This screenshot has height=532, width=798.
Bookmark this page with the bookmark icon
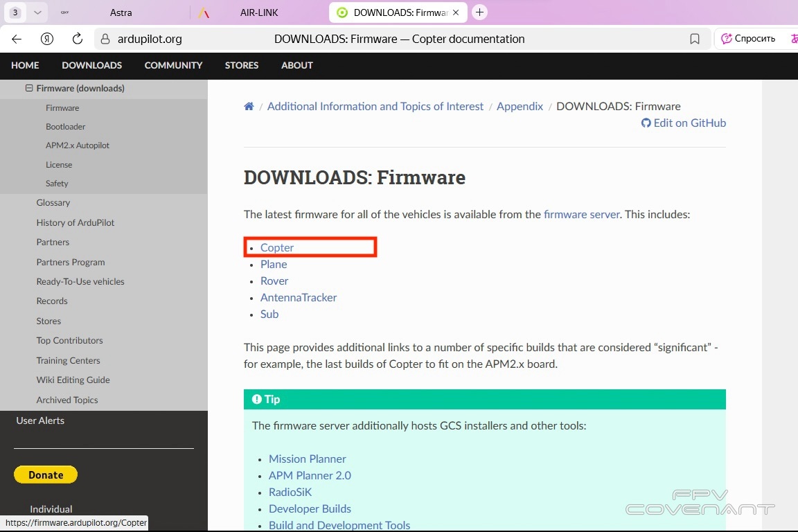click(695, 39)
